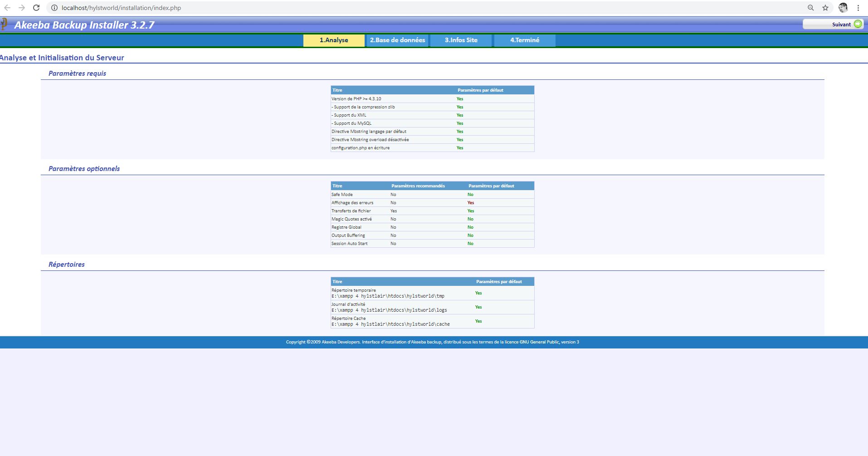Viewport: 868px width, 456px height.
Task: Click the path ending in hylstworld\tmp
Action: click(x=388, y=296)
